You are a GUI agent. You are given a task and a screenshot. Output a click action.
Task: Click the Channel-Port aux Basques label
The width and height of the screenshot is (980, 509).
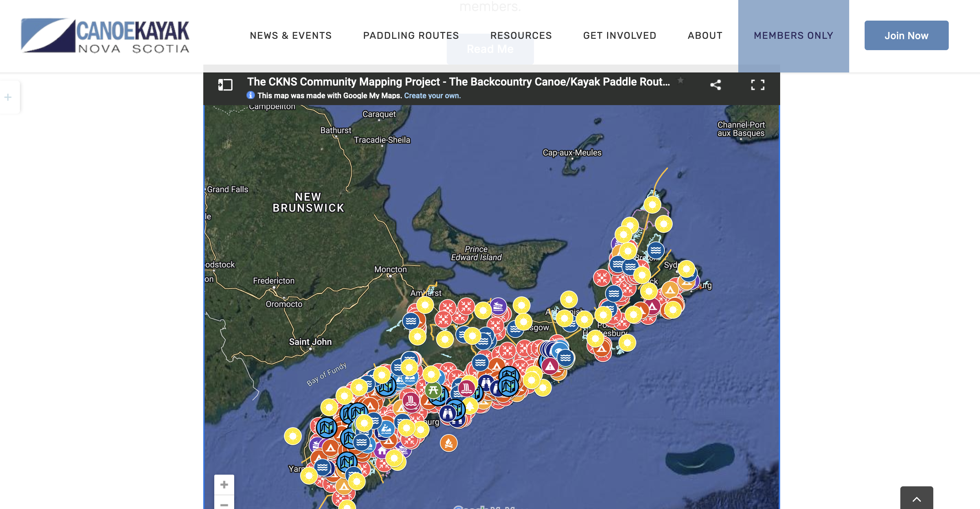pyautogui.click(x=741, y=128)
